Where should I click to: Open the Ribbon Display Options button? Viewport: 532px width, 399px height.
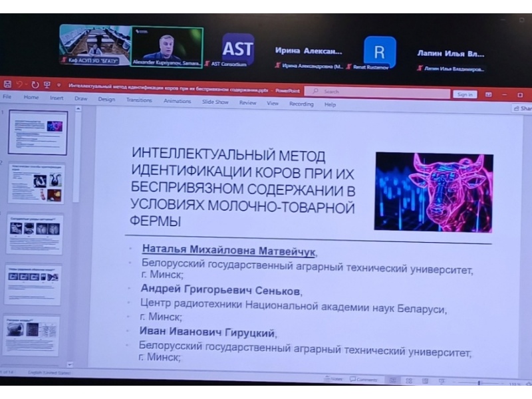tap(489, 95)
